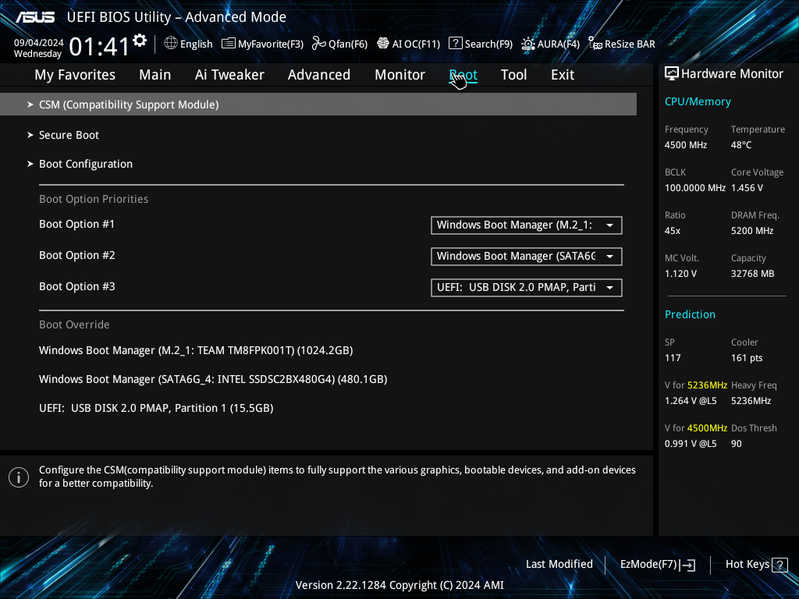Viewport: 799px width, 599px height.
Task: Change language via the English globe icon
Action: click(x=188, y=44)
